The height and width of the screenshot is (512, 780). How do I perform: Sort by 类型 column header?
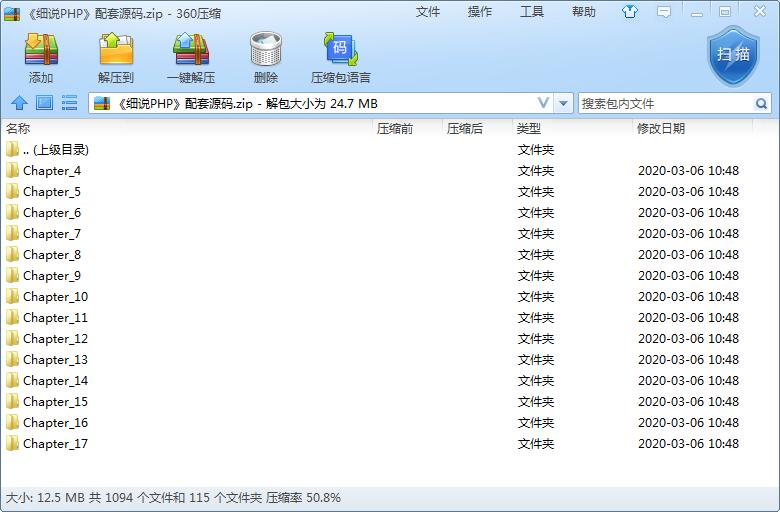pyautogui.click(x=573, y=128)
